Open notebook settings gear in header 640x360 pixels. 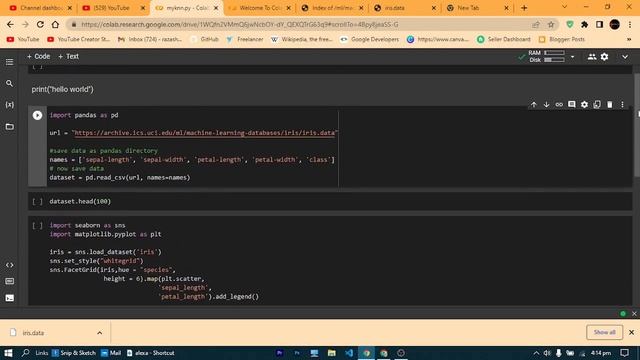(x=604, y=57)
